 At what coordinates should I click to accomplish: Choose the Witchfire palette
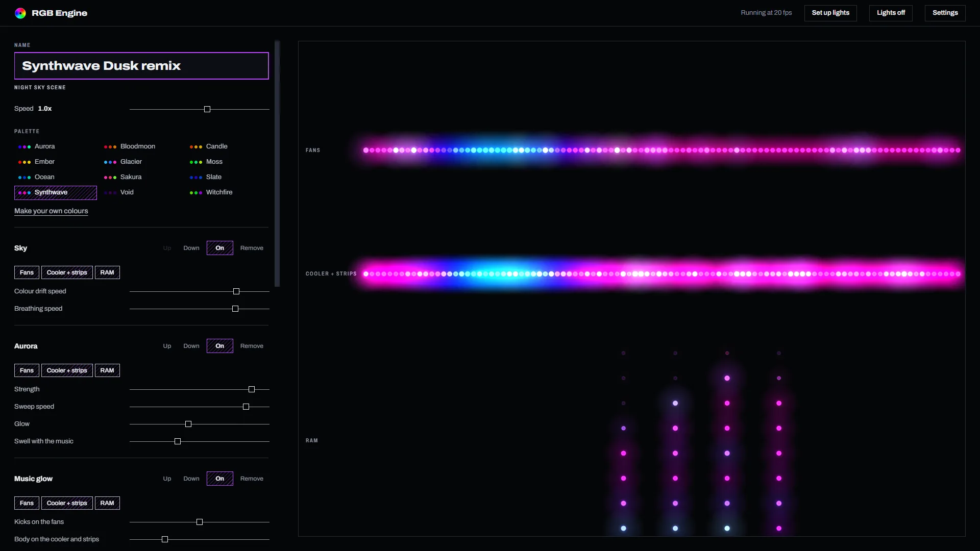227,192
